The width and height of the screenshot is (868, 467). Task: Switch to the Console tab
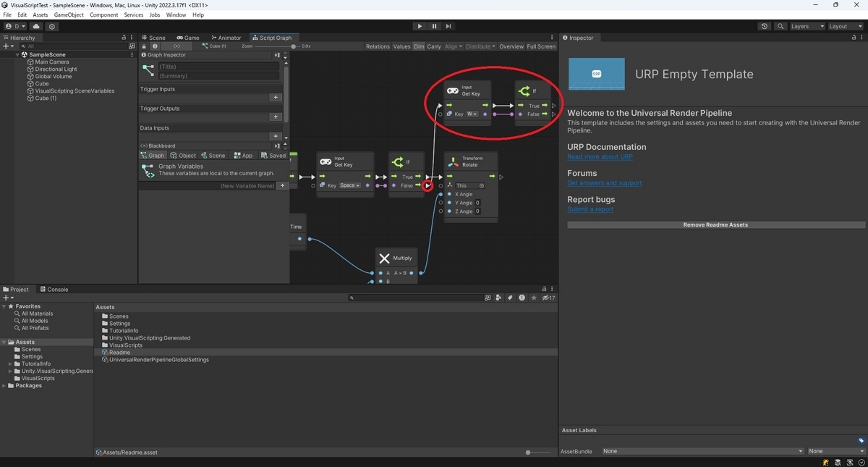[x=54, y=289]
